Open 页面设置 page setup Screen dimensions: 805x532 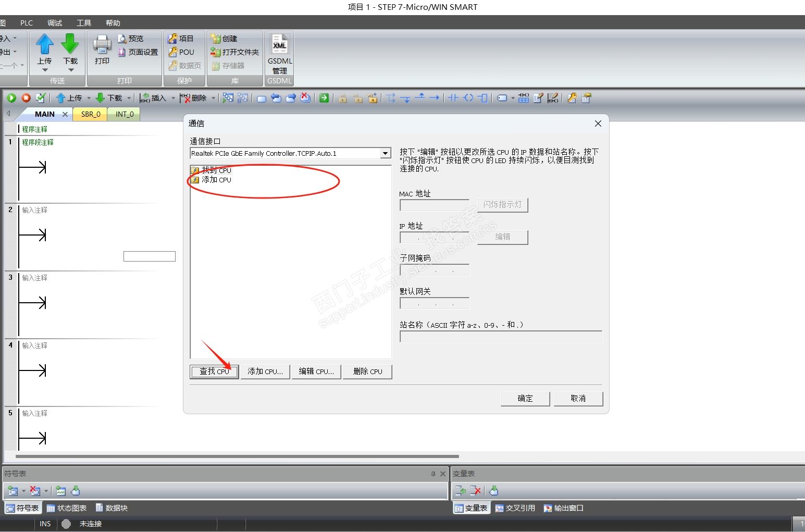[138, 52]
